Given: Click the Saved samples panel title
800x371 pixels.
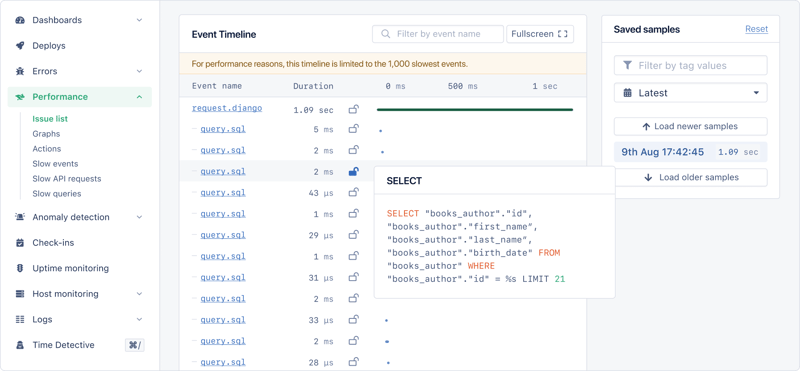Looking at the screenshot, I should click(646, 30).
